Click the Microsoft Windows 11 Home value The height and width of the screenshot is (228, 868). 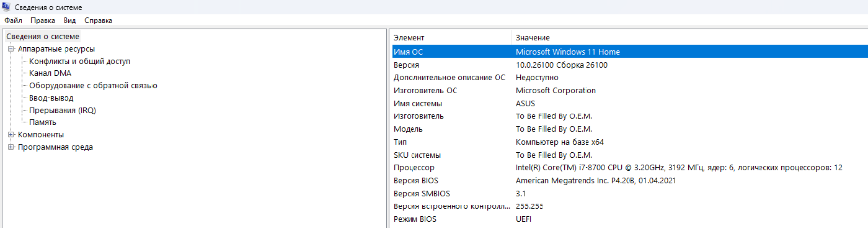[x=567, y=52]
